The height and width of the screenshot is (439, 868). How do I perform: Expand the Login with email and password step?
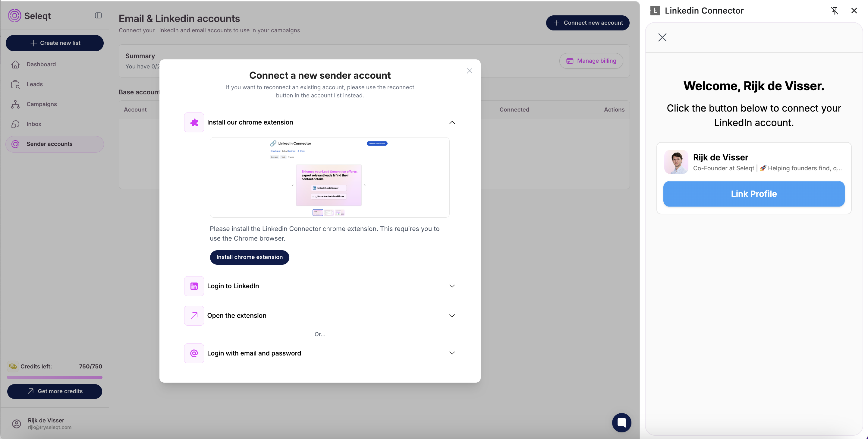pos(452,353)
